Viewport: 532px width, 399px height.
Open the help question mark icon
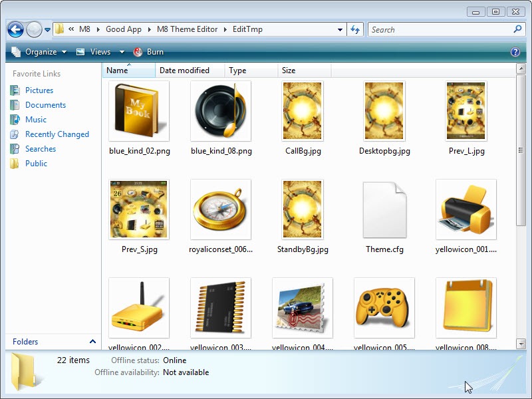515,52
